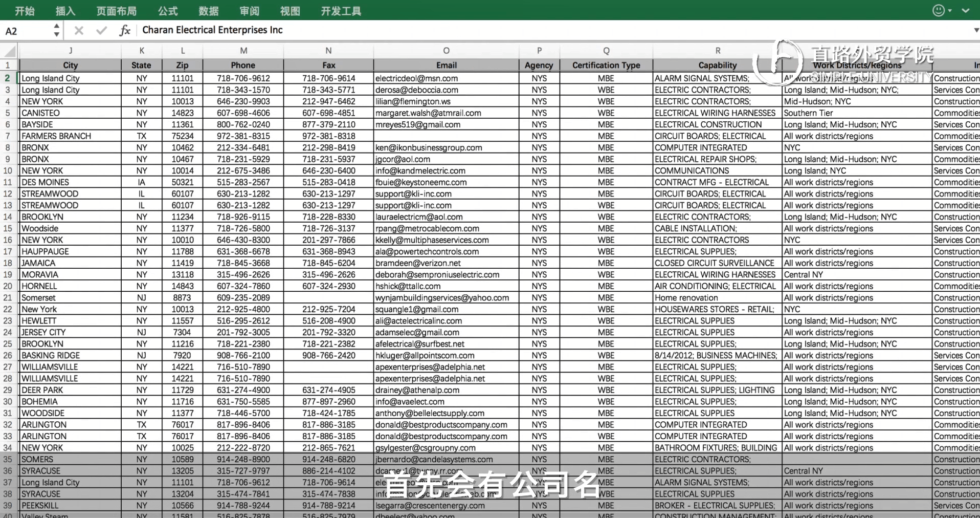
Task: Select column J header
Action: click(70, 51)
